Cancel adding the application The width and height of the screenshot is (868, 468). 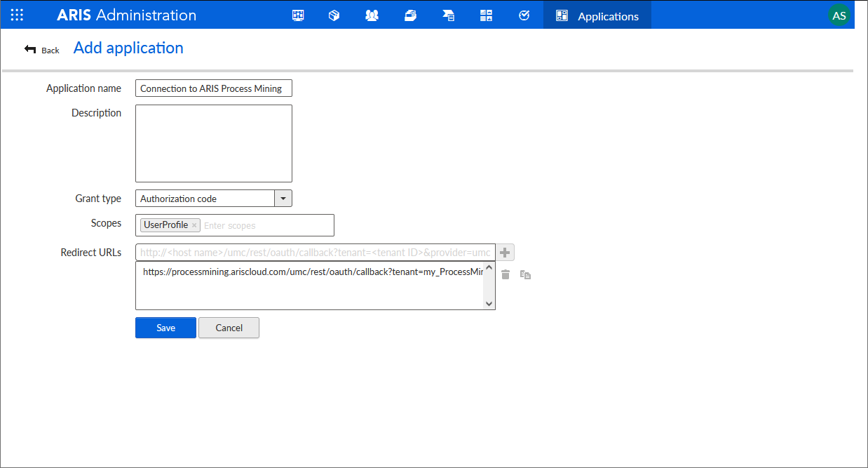coord(229,328)
